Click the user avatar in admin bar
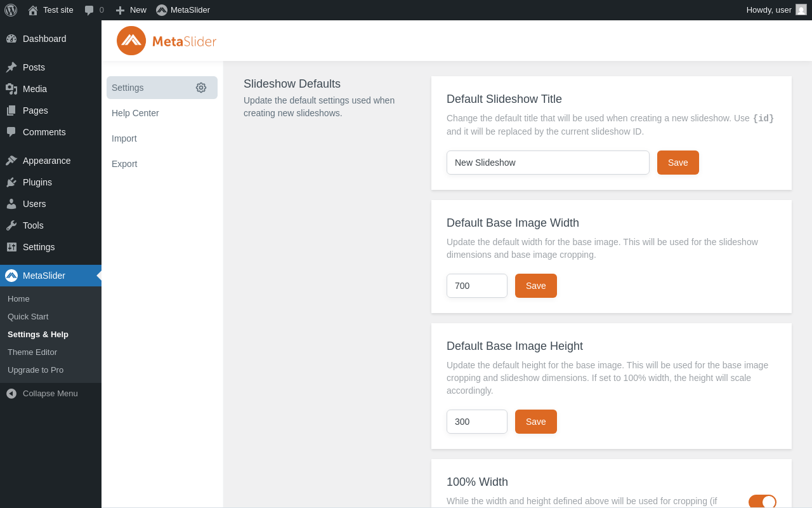The height and width of the screenshot is (508, 812). [x=801, y=10]
